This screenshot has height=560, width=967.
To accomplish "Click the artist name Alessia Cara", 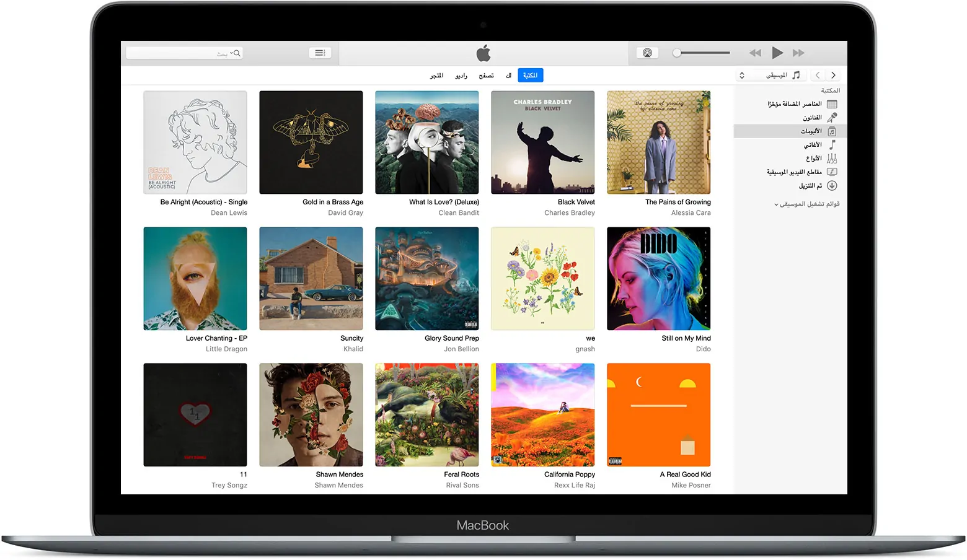I will (x=691, y=213).
